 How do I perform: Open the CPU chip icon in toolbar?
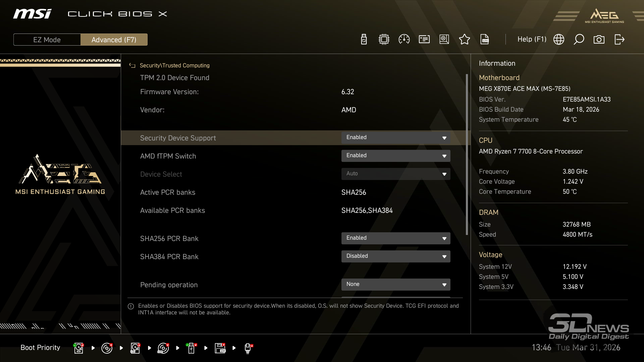[x=384, y=40]
